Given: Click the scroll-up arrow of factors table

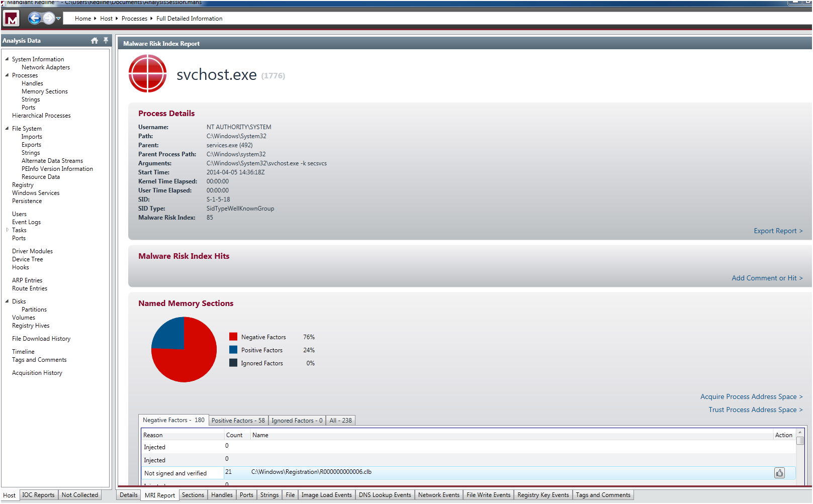Looking at the screenshot, I should [800, 432].
